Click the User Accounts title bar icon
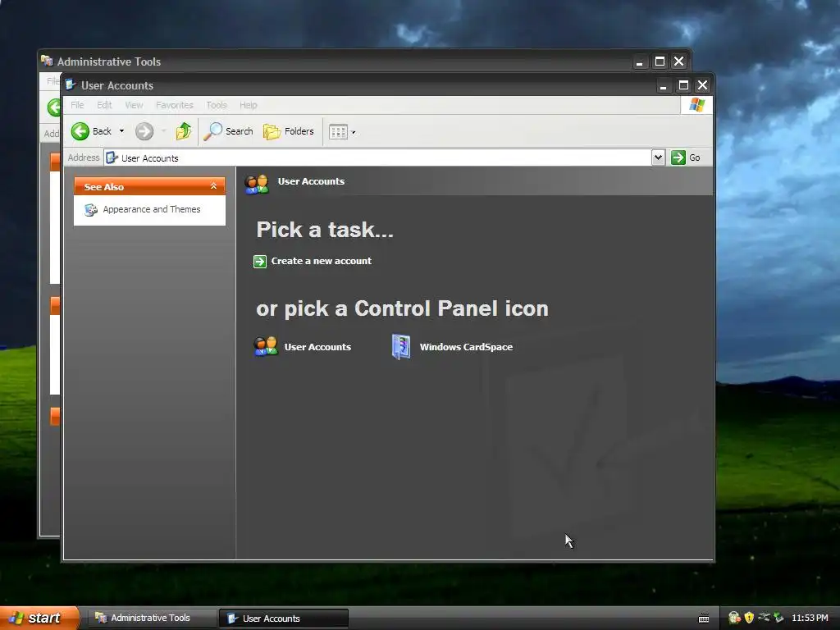This screenshot has height=630, width=840. (71, 84)
